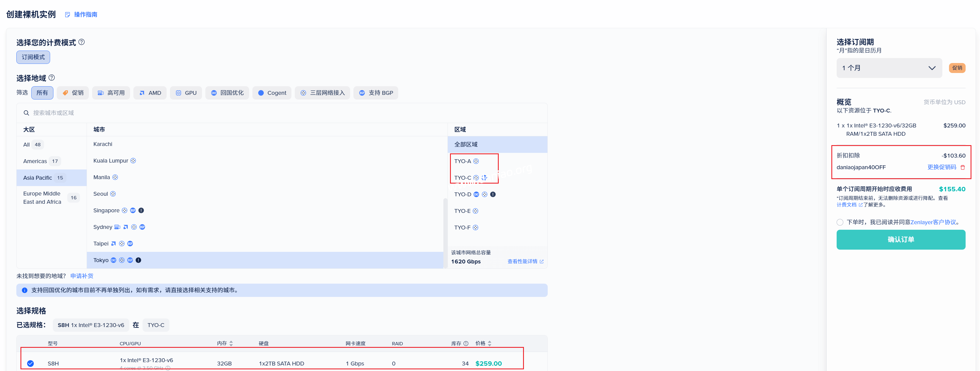
Task: Click the search magnifier icon in city search
Action: point(26,113)
